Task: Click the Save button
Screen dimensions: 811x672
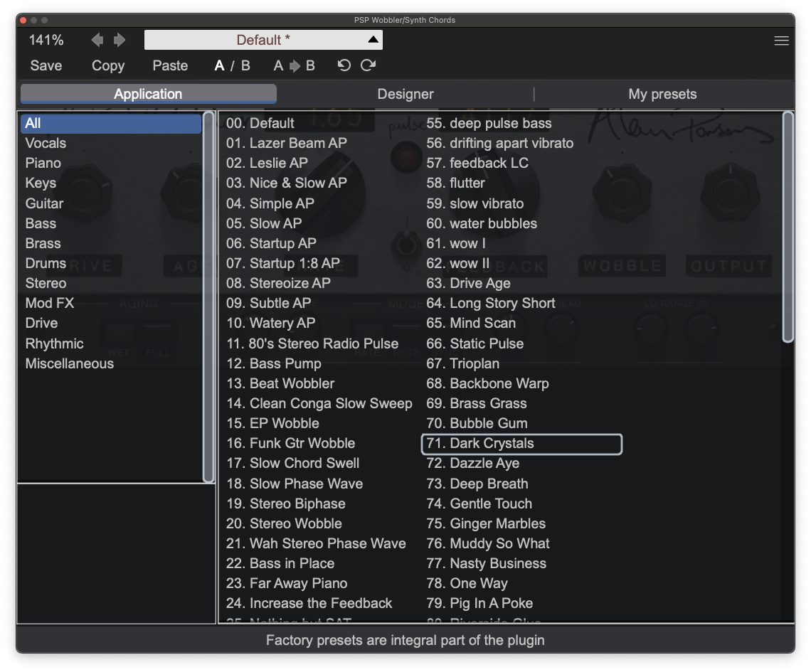Action: pyautogui.click(x=46, y=65)
